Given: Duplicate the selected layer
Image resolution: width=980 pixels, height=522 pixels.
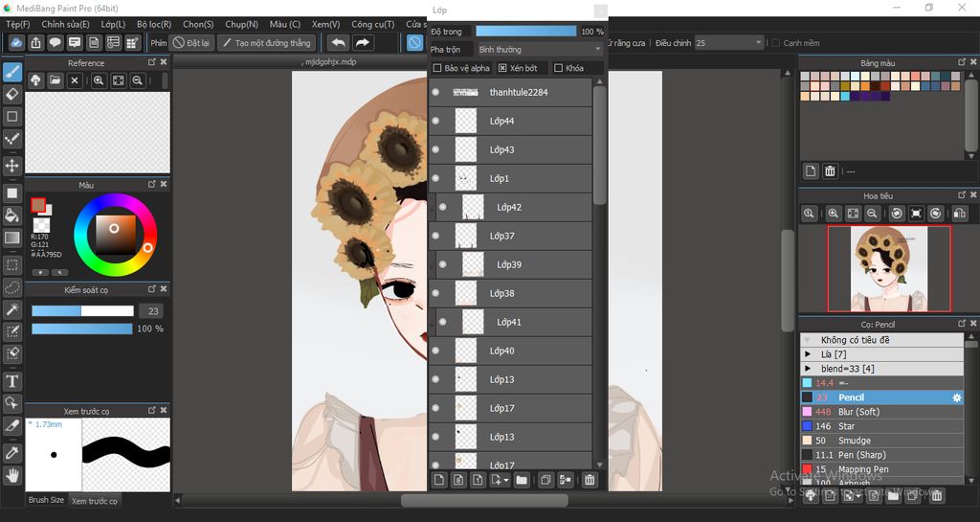Looking at the screenshot, I should click(x=546, y=480).
